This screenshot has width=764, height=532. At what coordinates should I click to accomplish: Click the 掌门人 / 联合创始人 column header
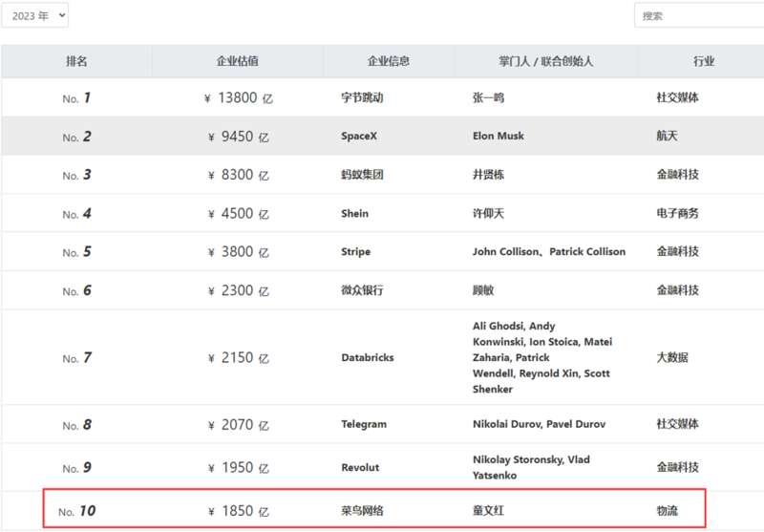[545, 61]
